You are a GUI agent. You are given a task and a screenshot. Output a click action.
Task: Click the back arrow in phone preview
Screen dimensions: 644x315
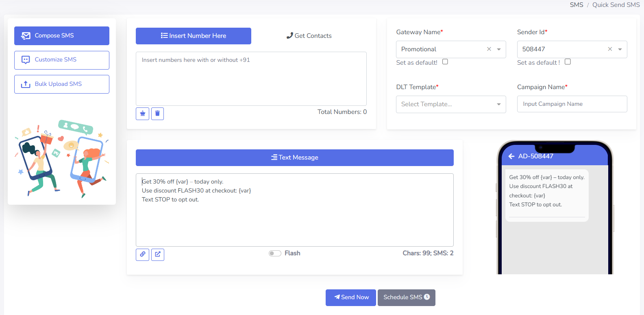point(511,156)
